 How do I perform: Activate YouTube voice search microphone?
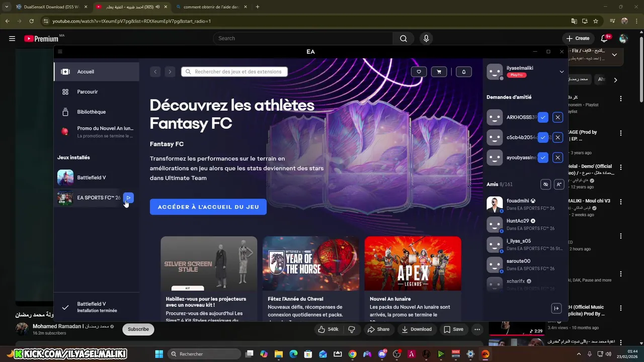(426, 38)
